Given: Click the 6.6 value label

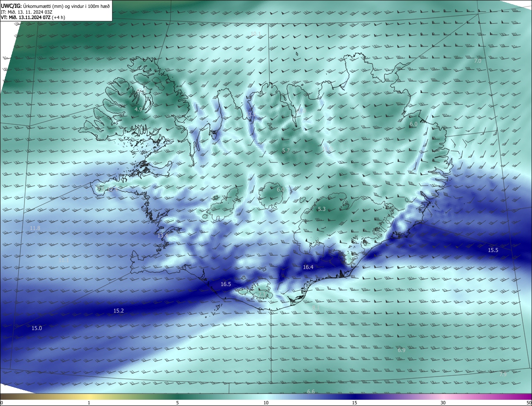Looking at the screenshot, I should pyautogui.click(x=311, y=391).
